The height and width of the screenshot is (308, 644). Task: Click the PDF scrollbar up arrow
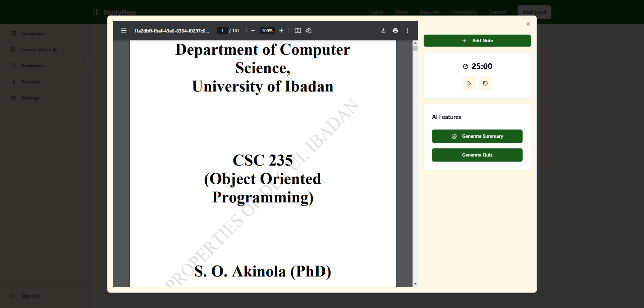(415, 43)
